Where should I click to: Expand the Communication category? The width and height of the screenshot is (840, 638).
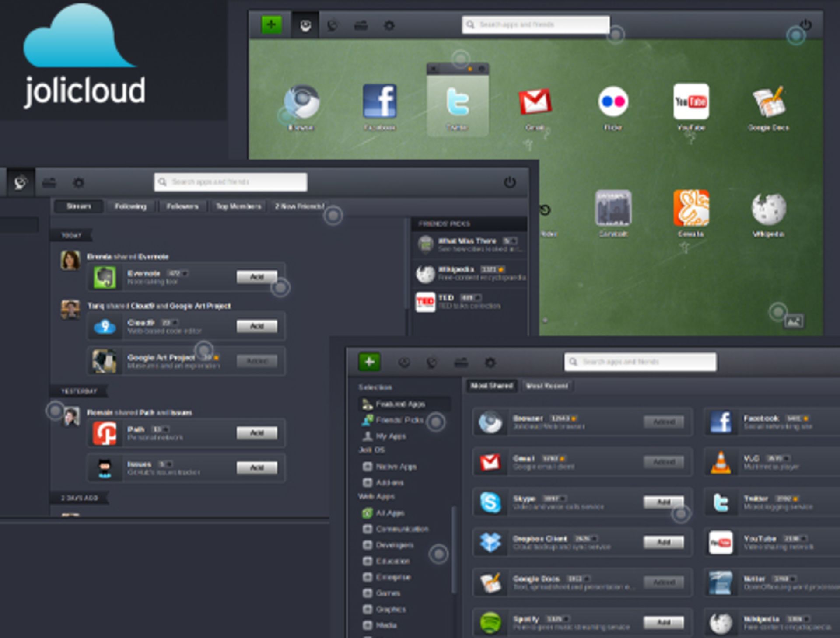click(402, 529)
